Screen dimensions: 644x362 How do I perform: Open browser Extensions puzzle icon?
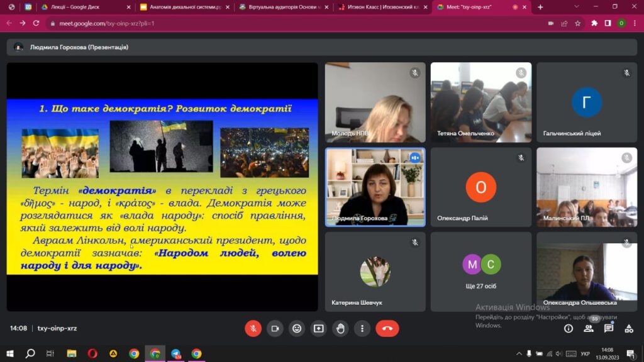coord(594,23)
